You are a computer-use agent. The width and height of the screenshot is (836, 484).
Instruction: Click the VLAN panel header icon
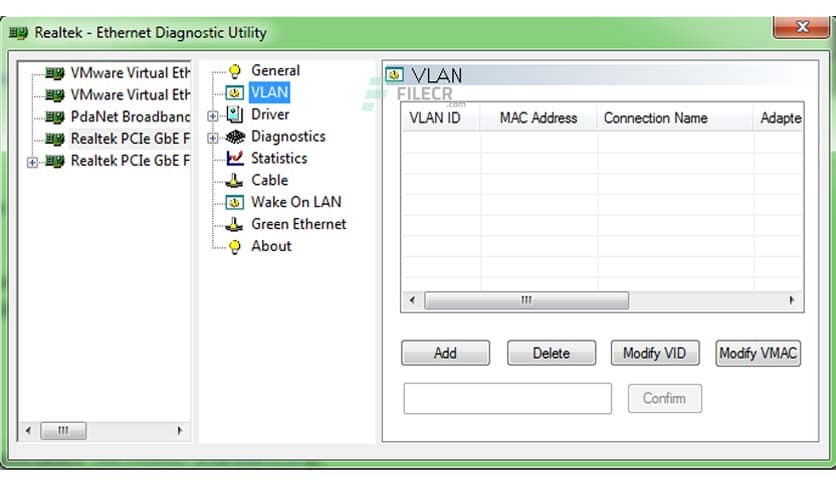tap(395, 75)
